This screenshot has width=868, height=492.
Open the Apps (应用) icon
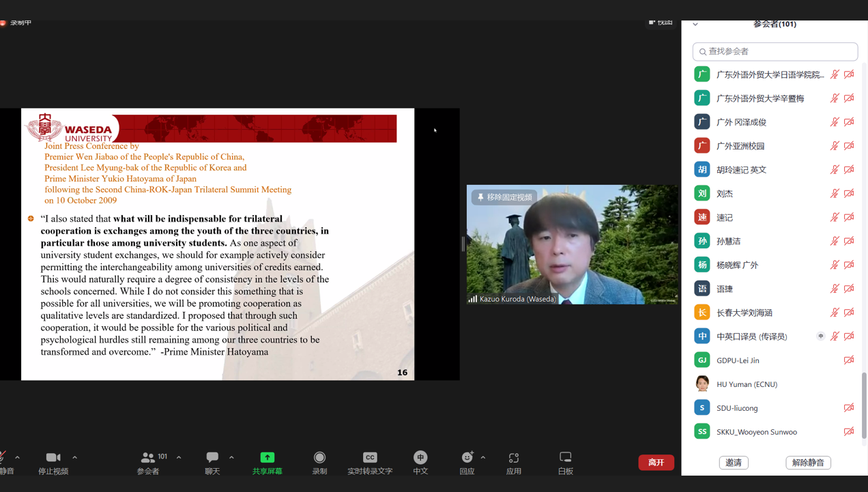pyautogui.click(x=514, y=458)
